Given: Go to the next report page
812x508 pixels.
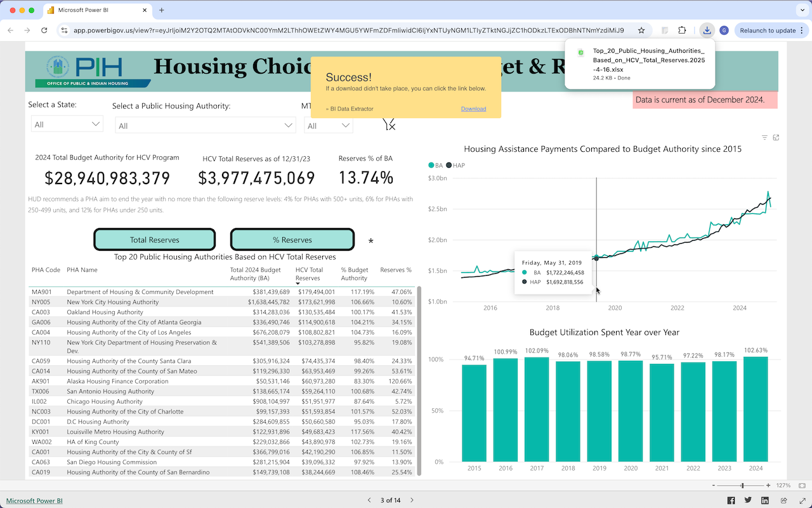Looking at the screenshot, I should [412, 500].
